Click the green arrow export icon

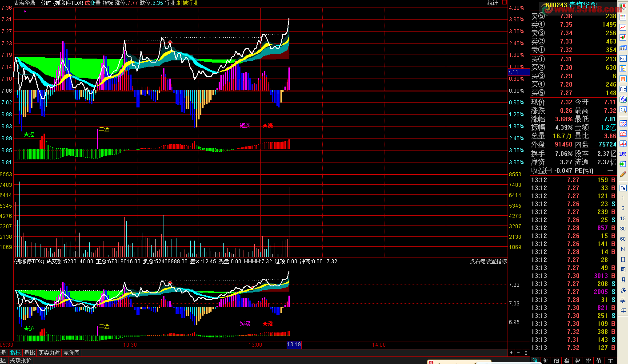(x=623, y=164)
